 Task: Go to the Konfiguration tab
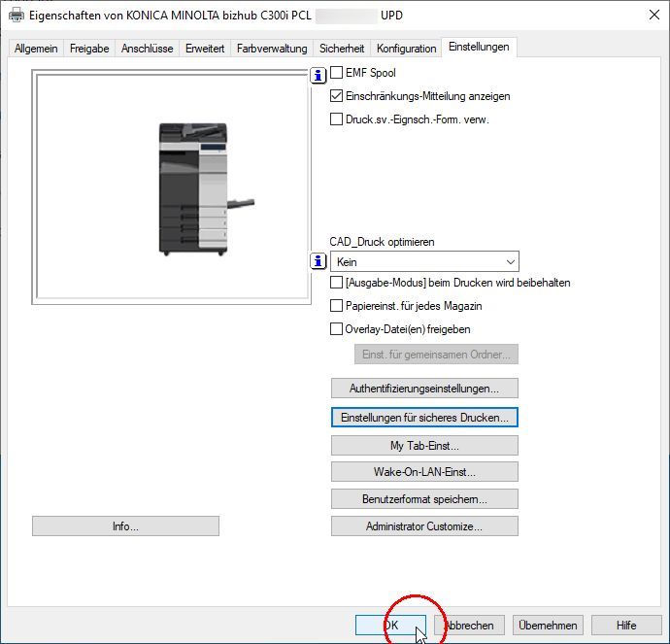pos(406,49)
